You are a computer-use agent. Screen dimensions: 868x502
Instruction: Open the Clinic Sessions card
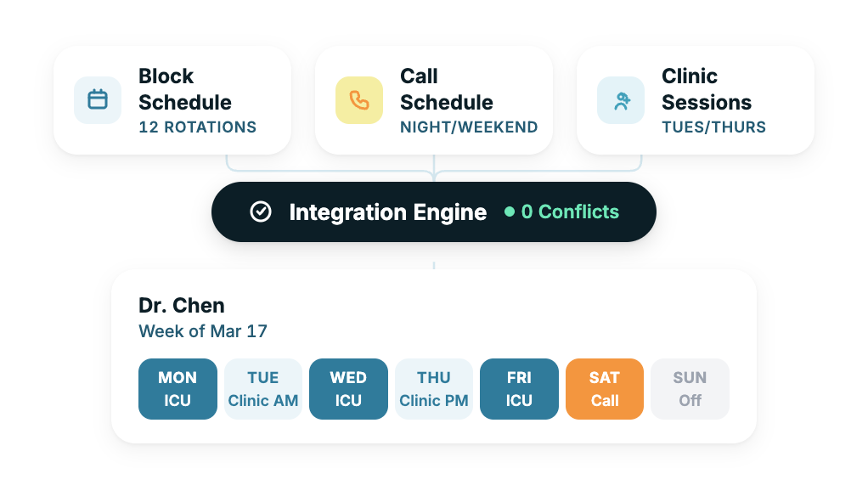696,100
